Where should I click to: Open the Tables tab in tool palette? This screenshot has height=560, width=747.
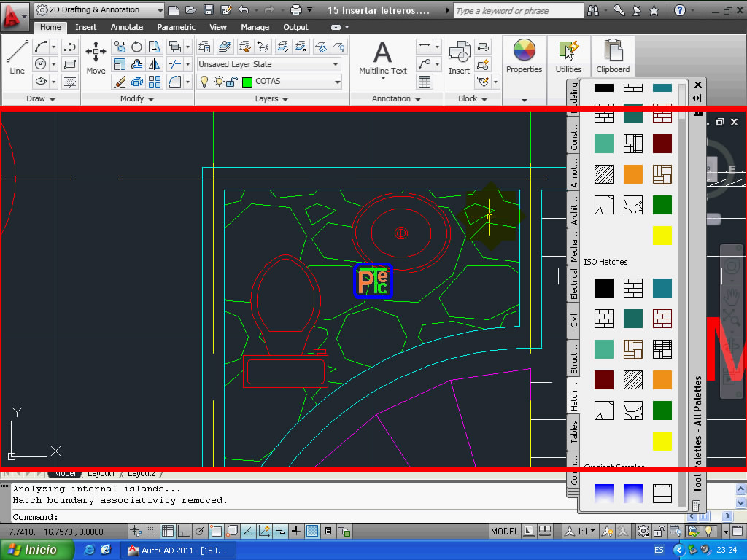point(573,432)
